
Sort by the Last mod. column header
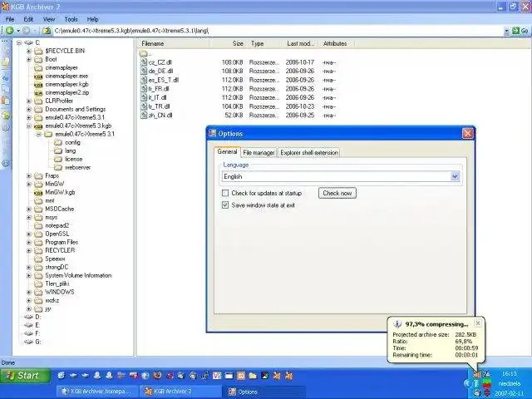[x=300, y=43]
